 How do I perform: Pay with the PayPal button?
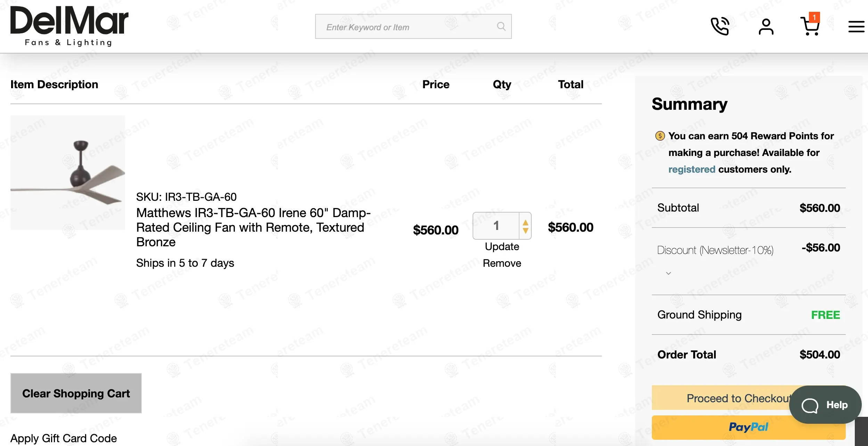point(748,427)
